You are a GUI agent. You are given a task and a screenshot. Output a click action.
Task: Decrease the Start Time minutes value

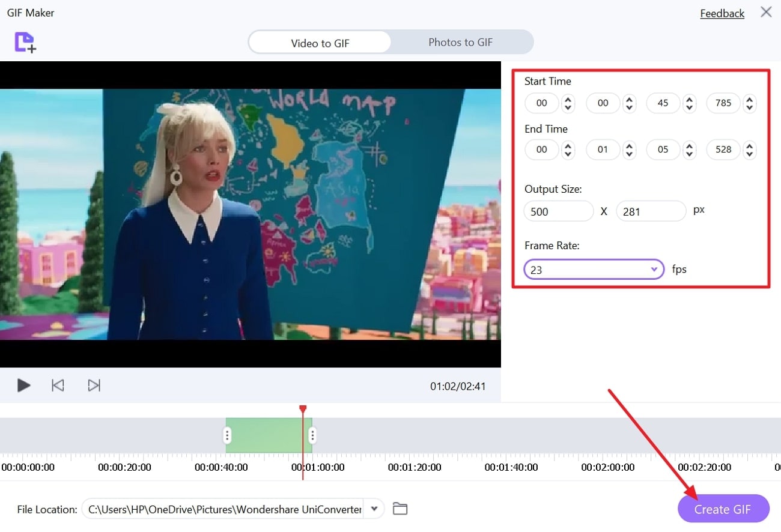(629, 107)
